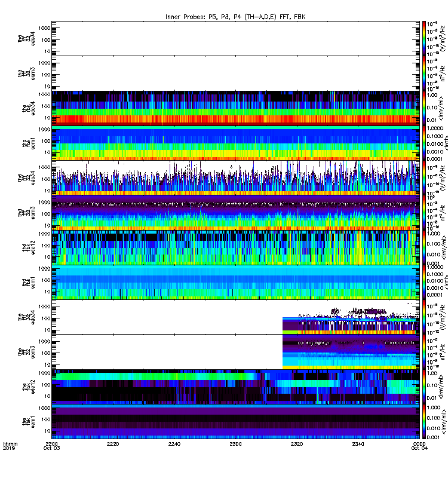Click the '2240' time axis label

[x=174, y=444]
